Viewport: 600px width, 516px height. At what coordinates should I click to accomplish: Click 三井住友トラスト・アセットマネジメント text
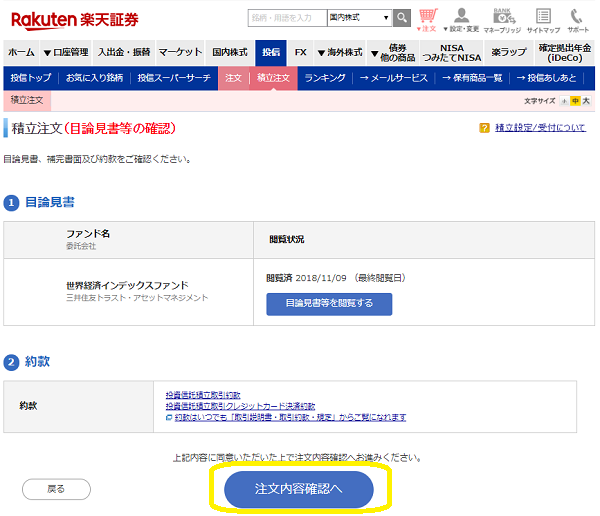[x=137, y=298]
